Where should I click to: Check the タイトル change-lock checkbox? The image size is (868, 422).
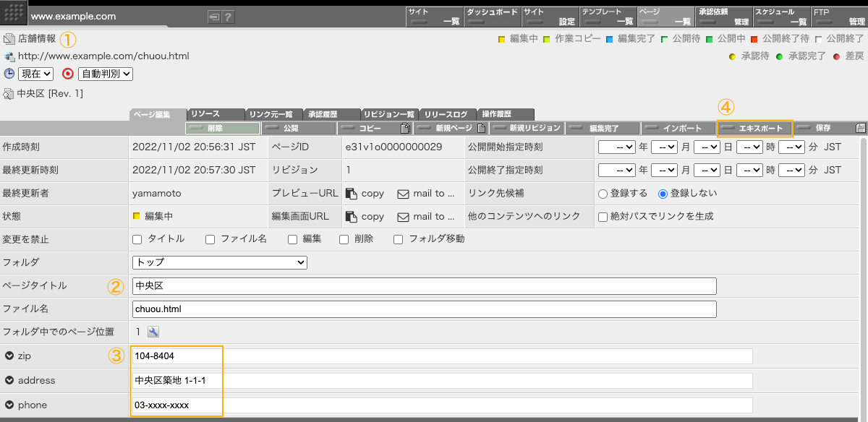pos(137,239)
